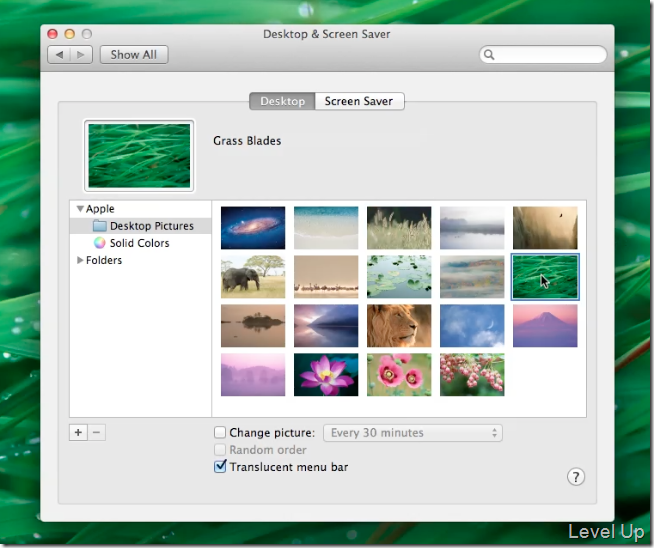This screenshot has height=548, width=654.
Task: Uncheck Translucent menu bar
Action: (x=220, y=466)
